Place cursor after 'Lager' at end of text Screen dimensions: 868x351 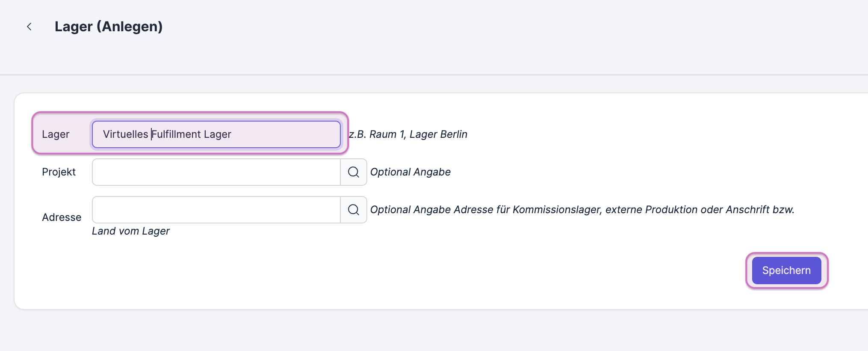coord(232,134)
